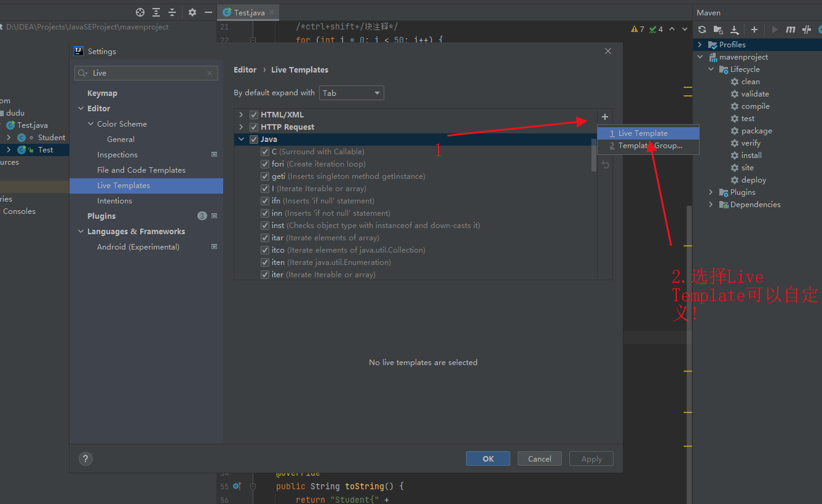Click the Editor breadcrumb link in Settings
The image size is (822, 504).
coord(245,70)
